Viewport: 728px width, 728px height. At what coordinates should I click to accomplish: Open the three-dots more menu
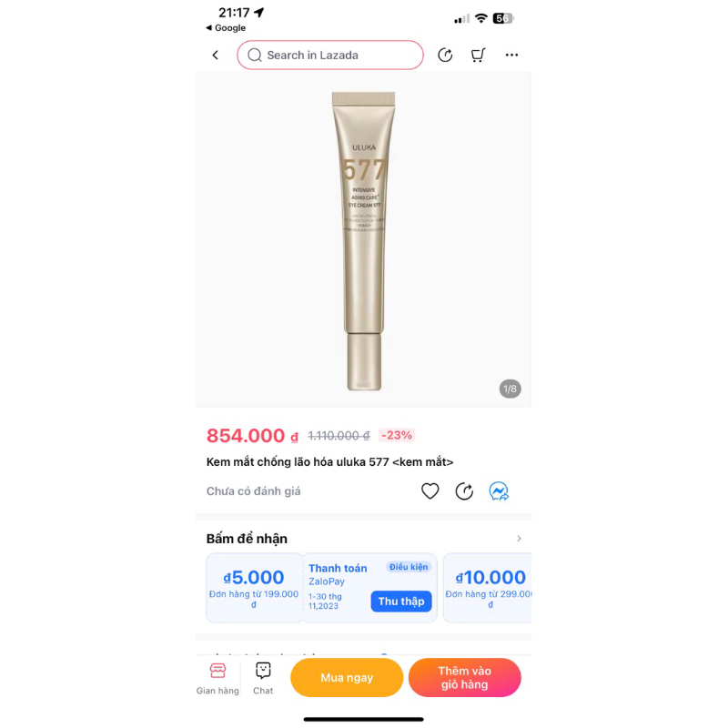coord(511,55)
